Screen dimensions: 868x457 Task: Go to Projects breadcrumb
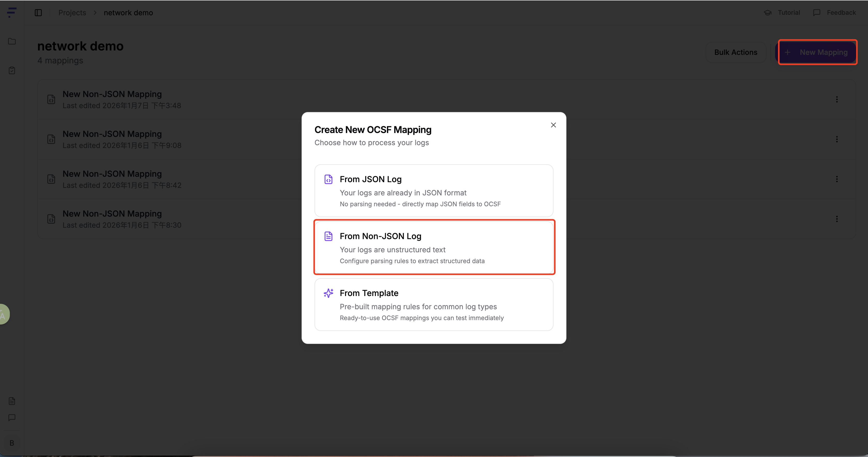click(x=72, y=12)
